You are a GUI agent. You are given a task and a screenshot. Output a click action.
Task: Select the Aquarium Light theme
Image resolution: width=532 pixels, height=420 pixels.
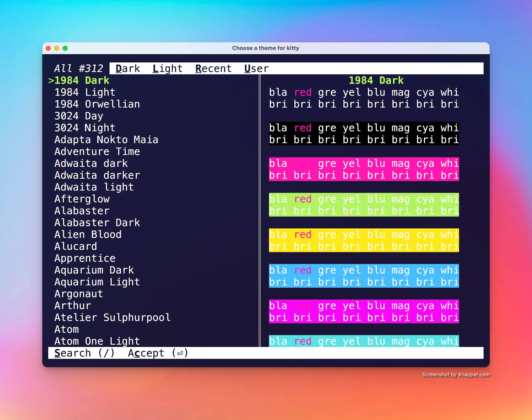97,282
